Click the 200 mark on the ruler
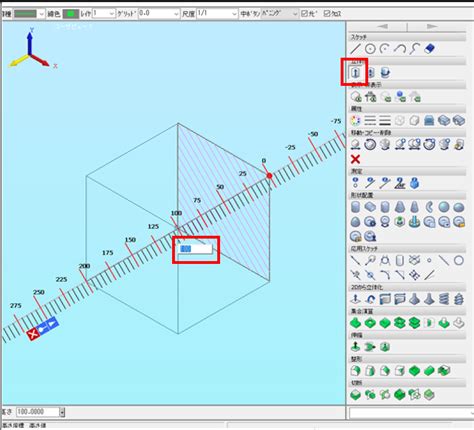Image resolution: width=474 pixels, height=430 pixels. pos(84,266)
